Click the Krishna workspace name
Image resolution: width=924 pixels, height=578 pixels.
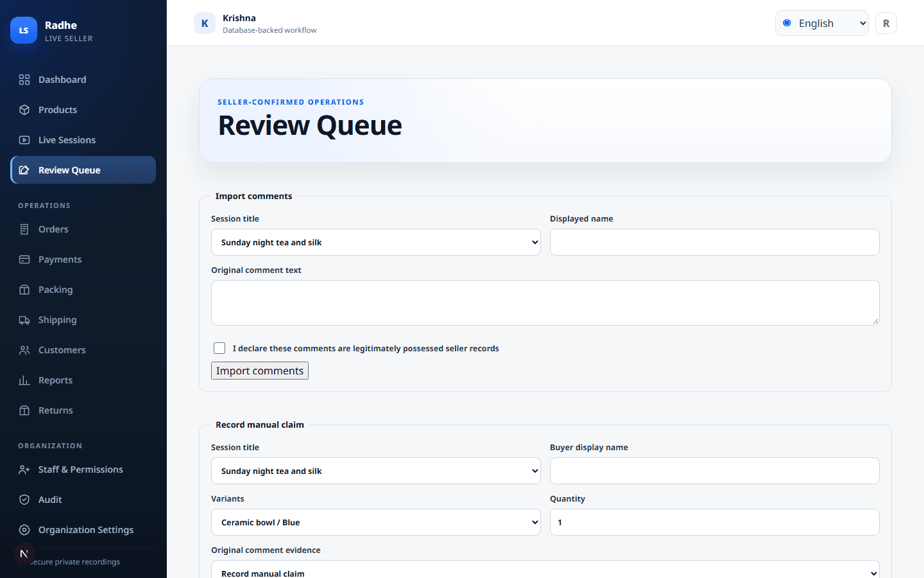(239, 18)
